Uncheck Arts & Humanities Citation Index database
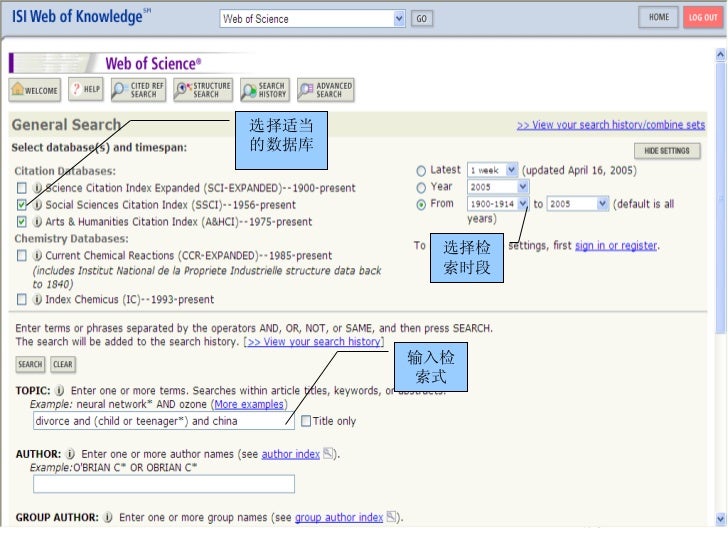728x546 pixels. pyautogui.click(x=21, y=221)
